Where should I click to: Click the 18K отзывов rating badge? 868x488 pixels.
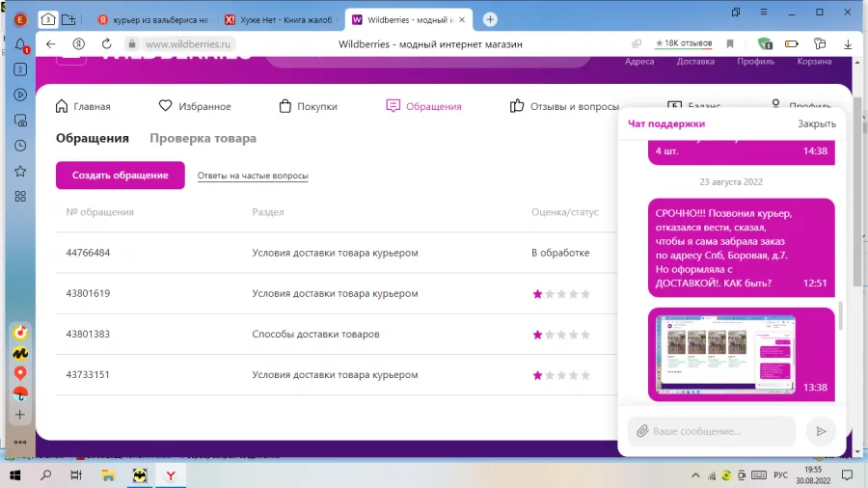click(684, 43)
